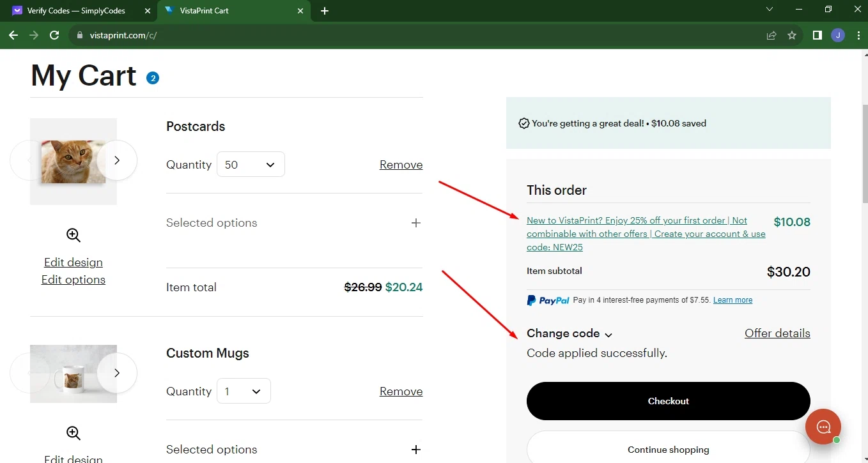Click the $10.08 discount amount
This screenshot has width=868, height=463.
(x=792, y=222)
